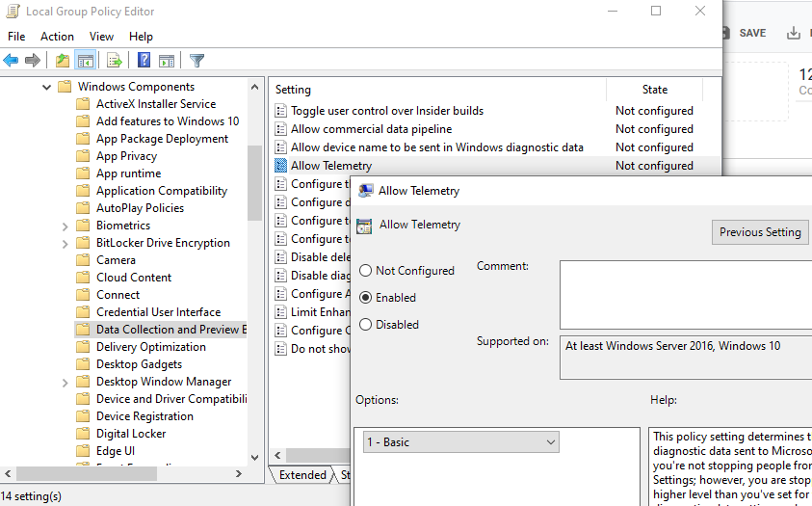Open the '1 - Basic' telemetry level dropdown

pyautogui.click(x=460, y=442)
